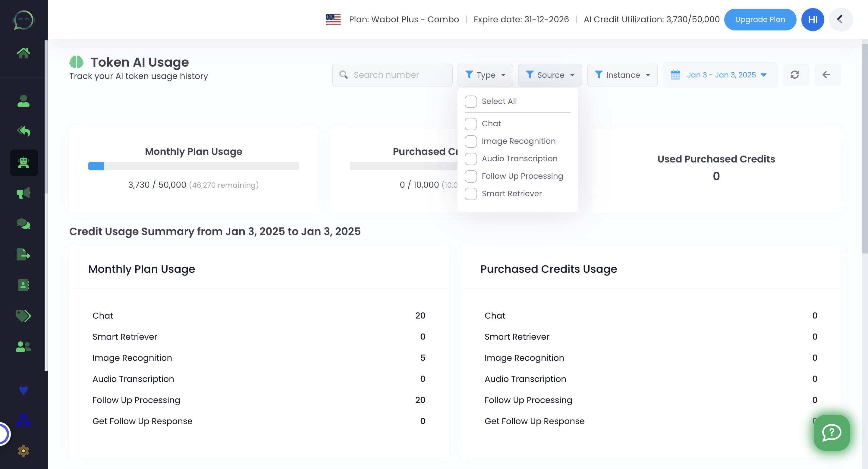Image resolution: width=868 pixels, height=469 pixels.
Task: Open the plug integrations sidebar icon
Action: coord(23,389)
